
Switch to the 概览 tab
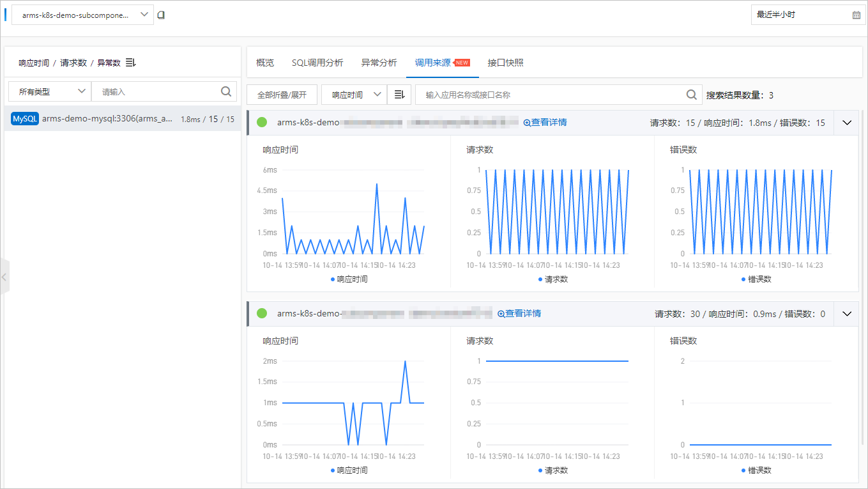[x=265, y=63]
